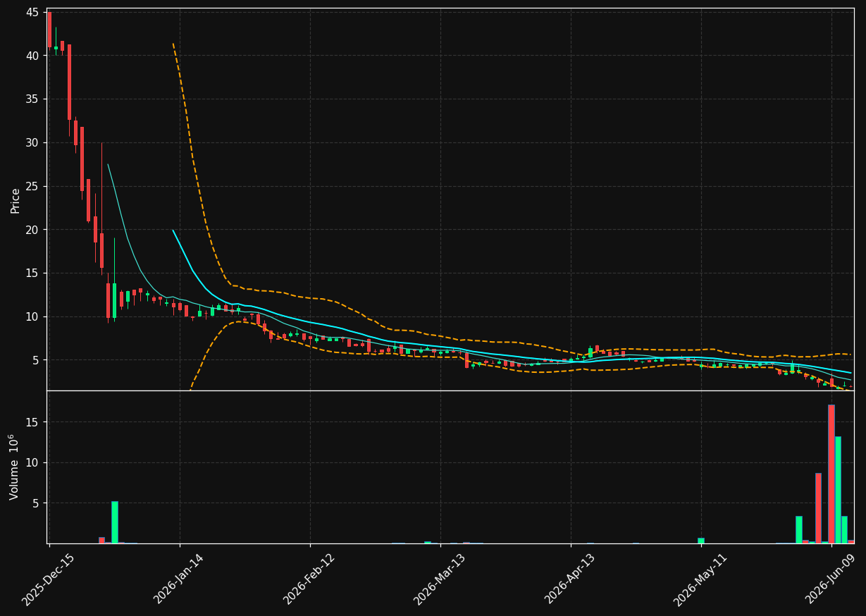866x616 pixels.
Task: Click the tallest red volume bar
Action: coord(831,474)
